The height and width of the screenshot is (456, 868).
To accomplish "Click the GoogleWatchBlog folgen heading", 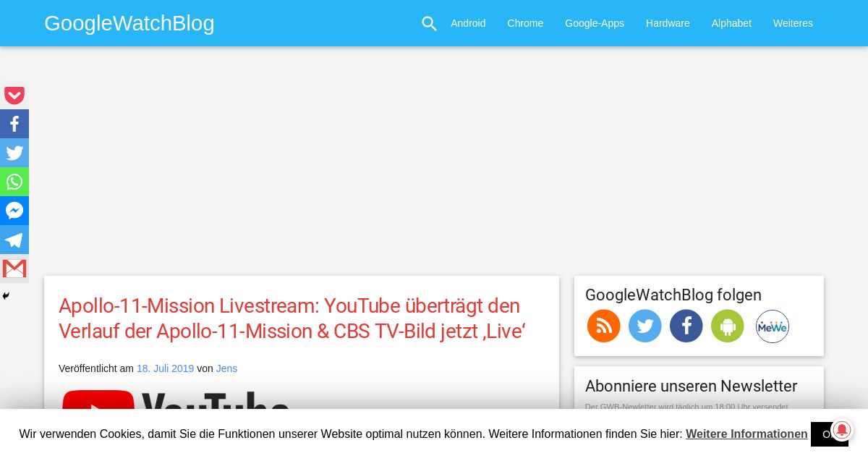I will (x=673, y=295).
